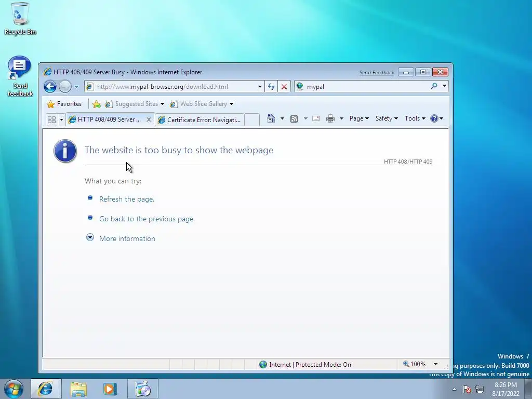Click the Send Feedback link in title bar
This screenshot has height=399, width=532.
click(377, 73)
